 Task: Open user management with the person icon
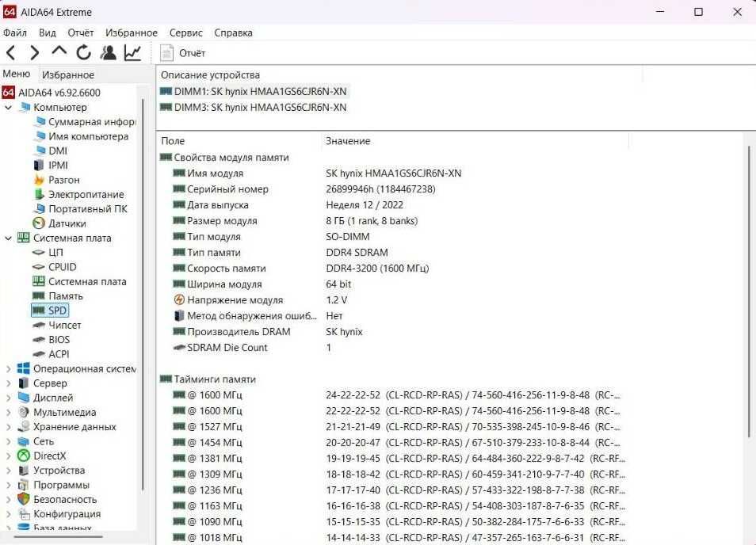(x=108, y=52)
